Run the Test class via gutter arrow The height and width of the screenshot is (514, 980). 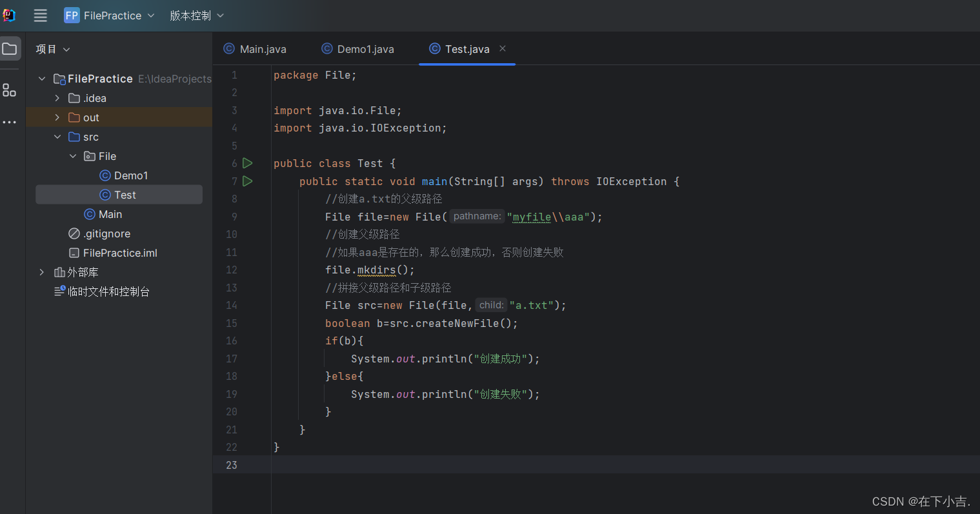click(248, 164)
